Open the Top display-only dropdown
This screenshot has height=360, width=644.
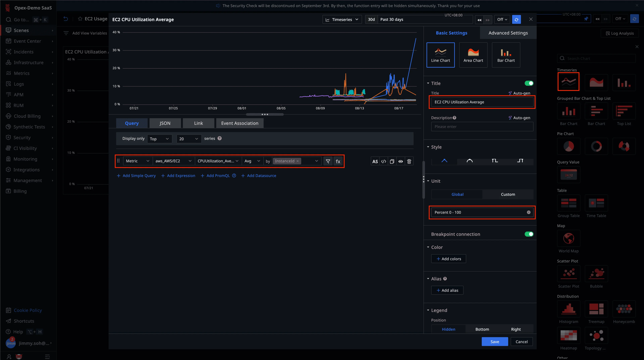point(159,139)
